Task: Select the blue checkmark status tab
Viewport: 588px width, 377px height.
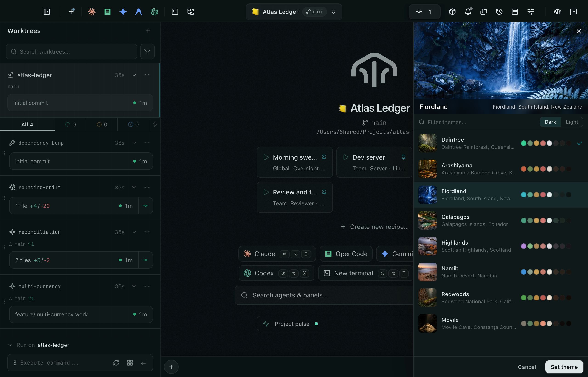Action: [133, 124]
